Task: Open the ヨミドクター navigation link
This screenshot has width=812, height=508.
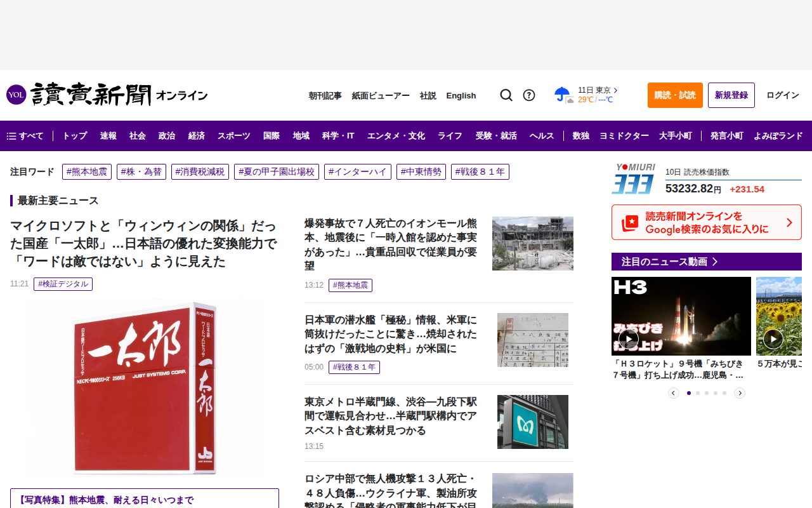Action: [x=624, y=136]
